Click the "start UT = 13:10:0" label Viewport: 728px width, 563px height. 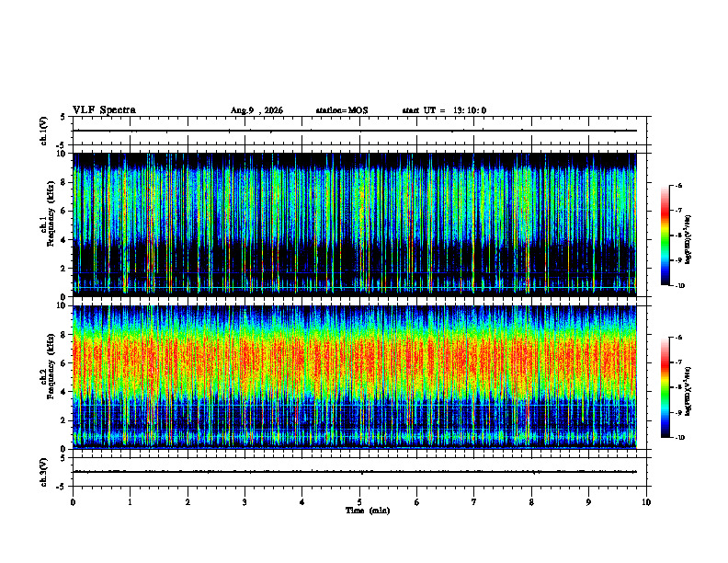(444, 110)
